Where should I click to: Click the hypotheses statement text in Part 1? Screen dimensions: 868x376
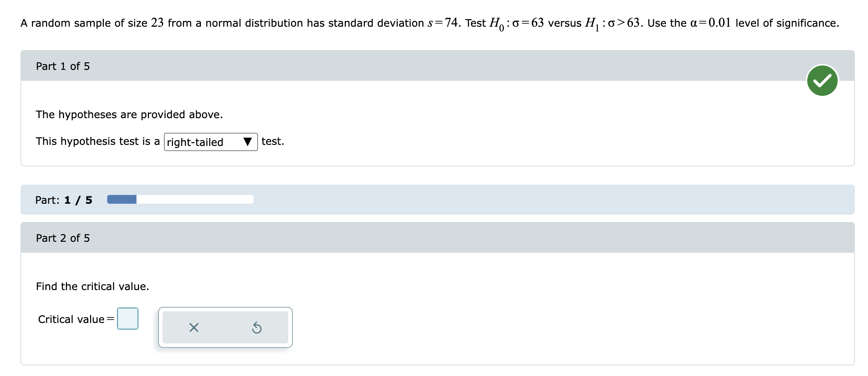point(129,114)
